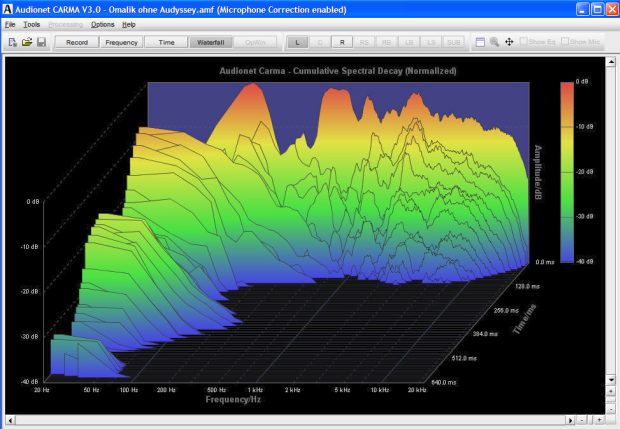Click the 0.0 ms time axis label
Image resolution: width=620 pixels, height=429 pixels.
click(545, 262)
